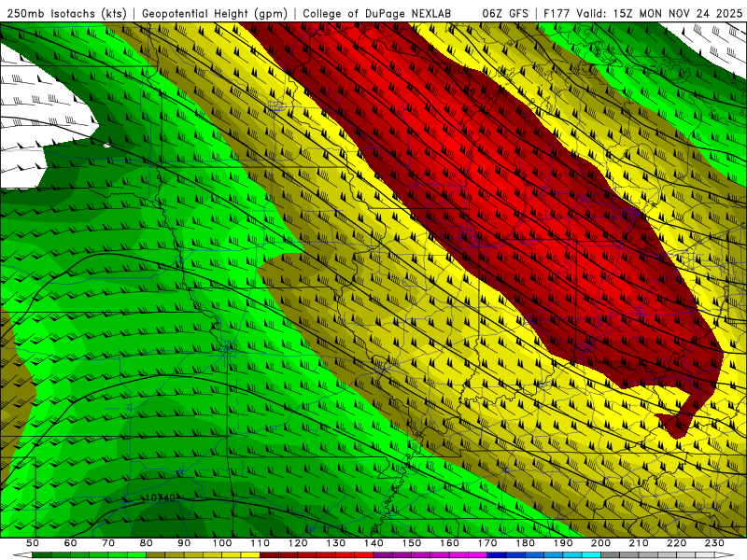
Task: Click the 130 label on the color scale
Action: (x=335, y=543)
